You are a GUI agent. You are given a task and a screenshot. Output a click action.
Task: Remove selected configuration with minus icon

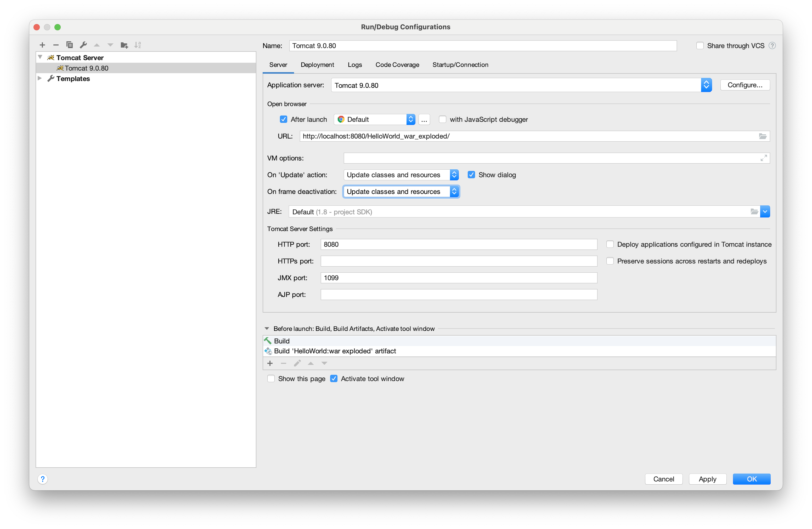(x=56, y=45)
